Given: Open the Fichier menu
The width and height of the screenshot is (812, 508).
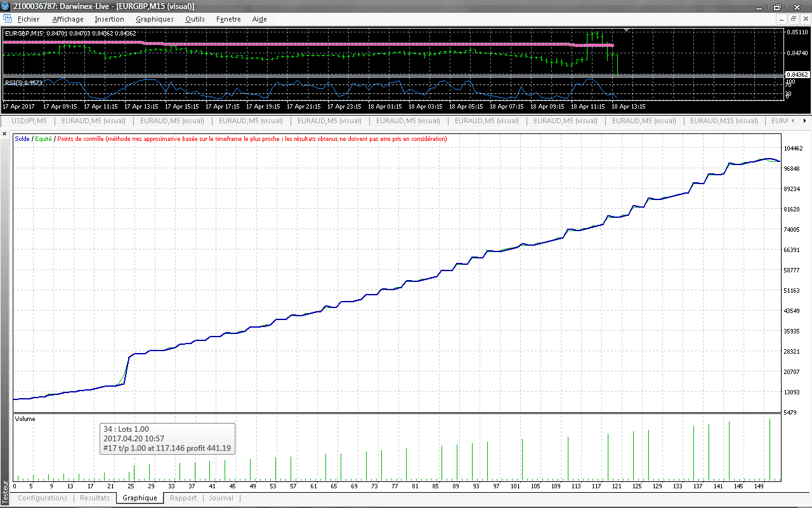Looking at the screenshot, I should point(29,19).
